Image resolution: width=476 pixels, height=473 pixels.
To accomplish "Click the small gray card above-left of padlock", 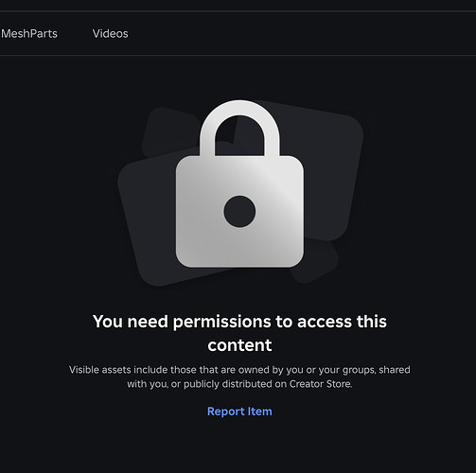I will [x=168, y=131].
